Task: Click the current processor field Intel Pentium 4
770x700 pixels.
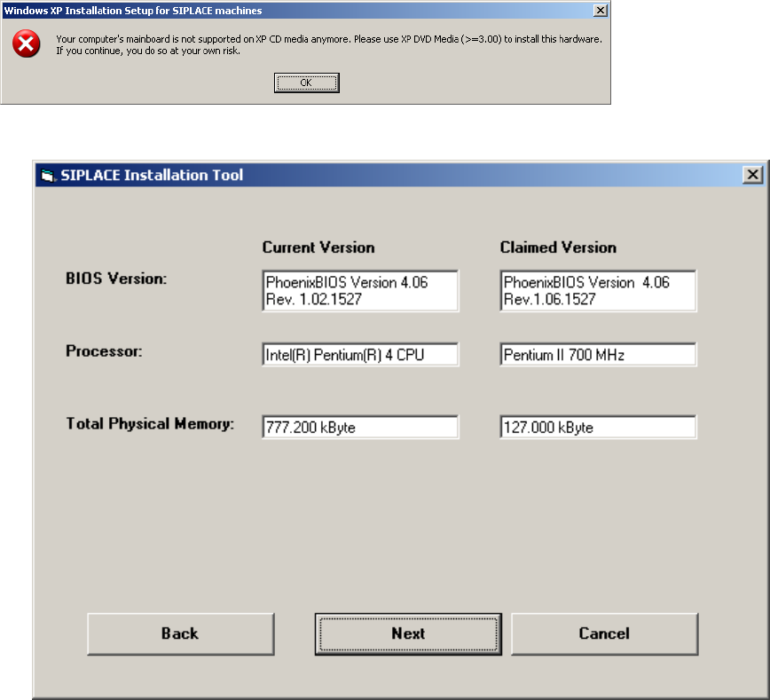Action: click(360, 354)
